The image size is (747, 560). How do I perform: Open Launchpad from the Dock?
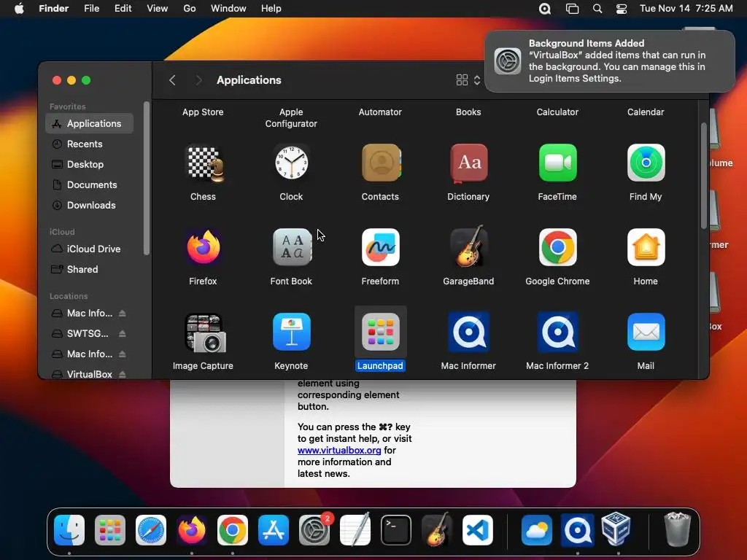(x=110, y=530)
